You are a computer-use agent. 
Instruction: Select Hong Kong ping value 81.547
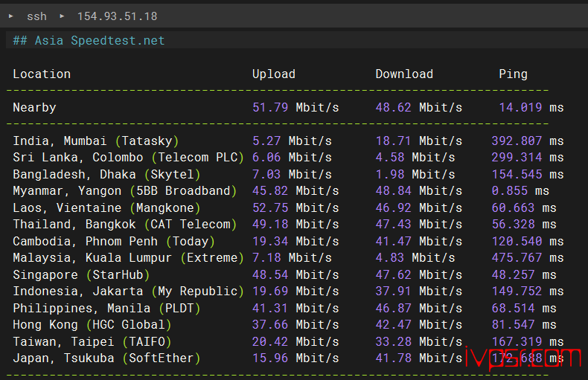tap(513, 325)
